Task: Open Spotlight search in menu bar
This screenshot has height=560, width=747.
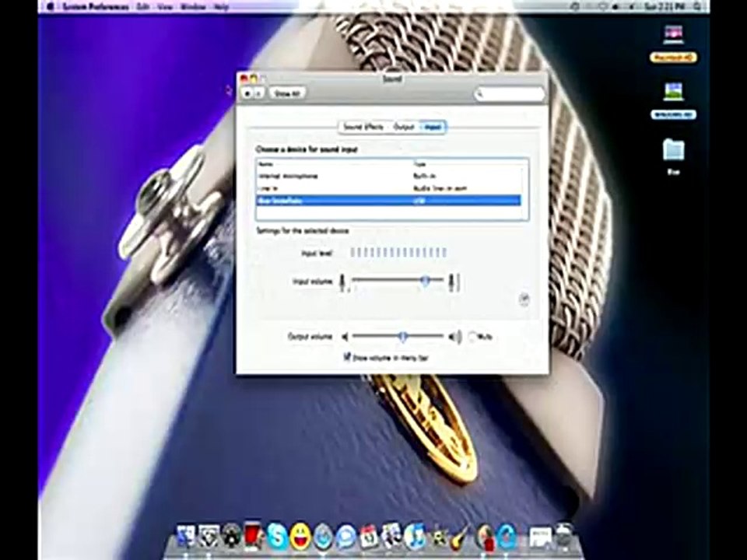Action: point(699,6)
